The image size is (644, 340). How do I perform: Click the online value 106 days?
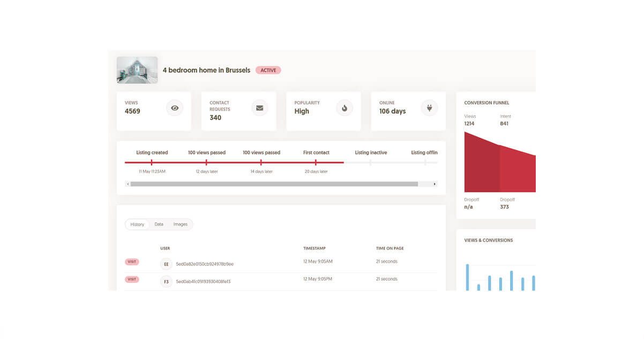point(393,112)
